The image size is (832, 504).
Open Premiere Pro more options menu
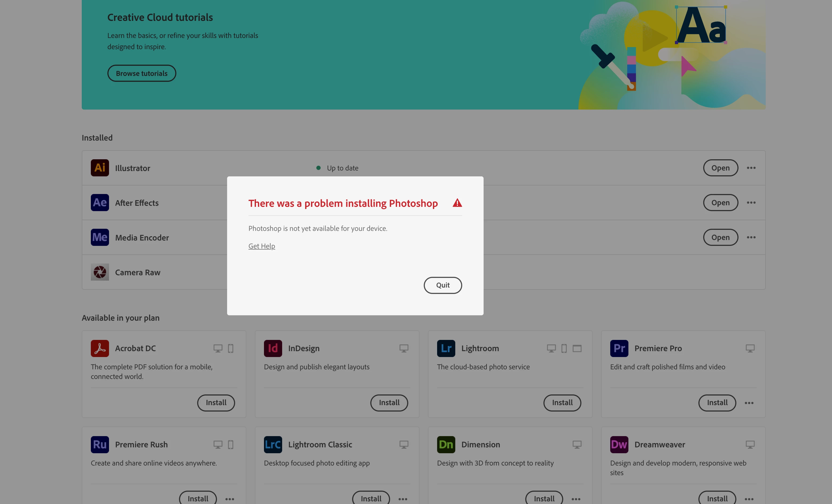[x=749, y=403]
